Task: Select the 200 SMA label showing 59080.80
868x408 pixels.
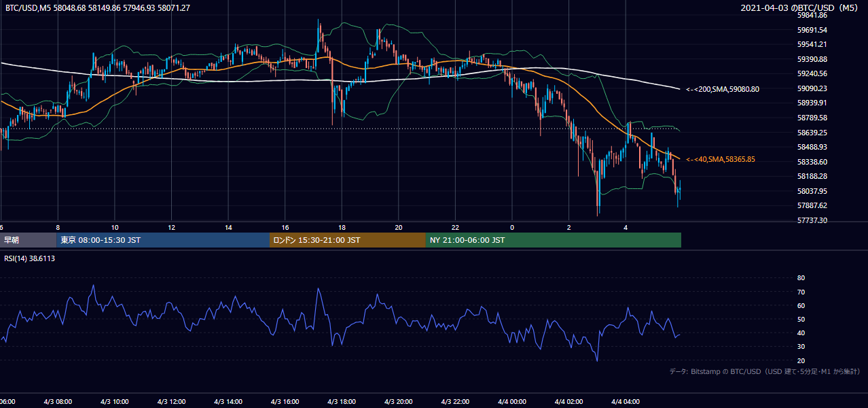Action: [723, 89]
